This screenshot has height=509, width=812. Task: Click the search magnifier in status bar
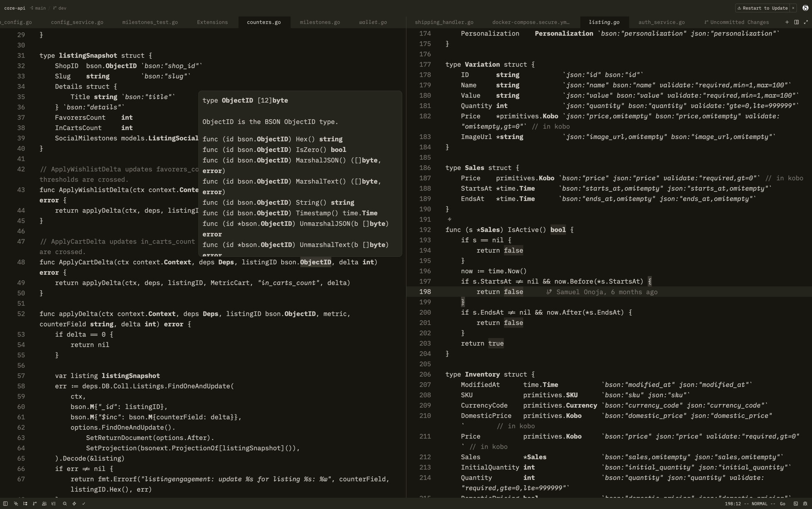pos(65,504)
